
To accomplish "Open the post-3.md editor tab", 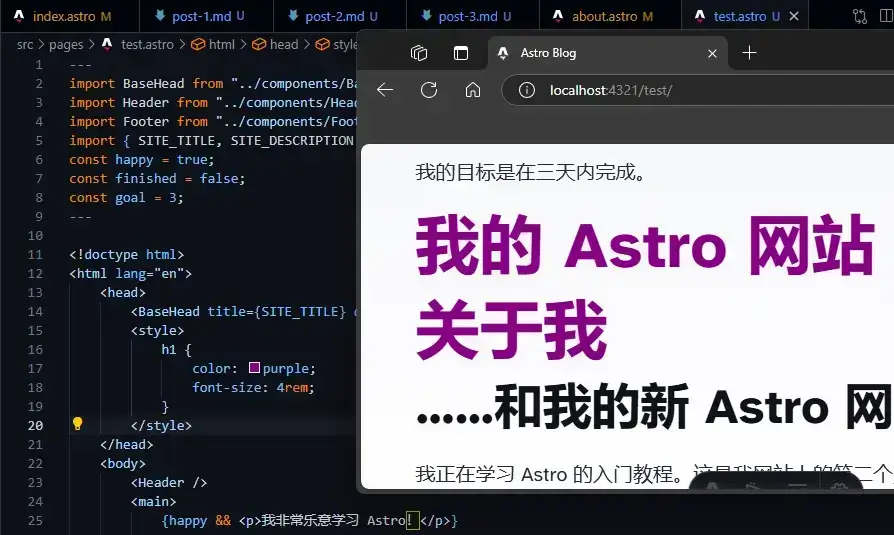I will point(473,16).
